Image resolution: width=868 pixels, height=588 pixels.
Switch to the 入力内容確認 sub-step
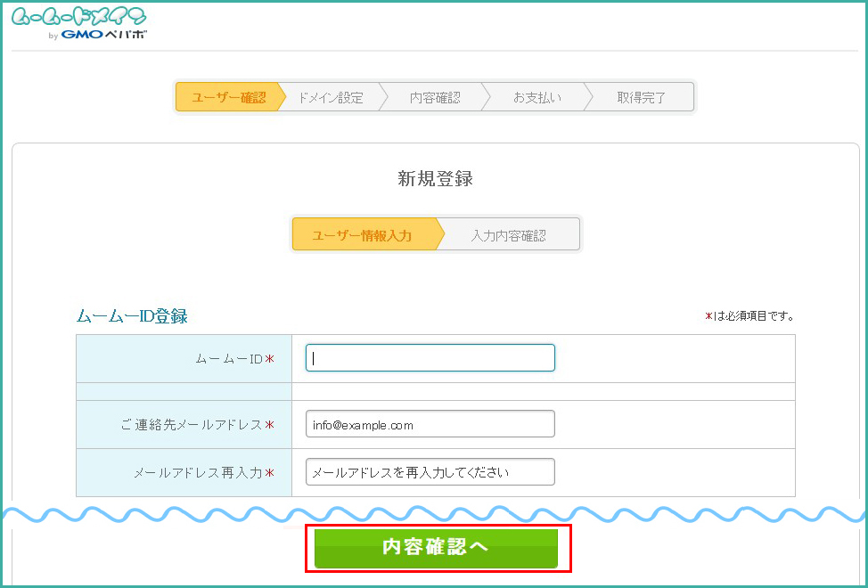click(509, 236)
